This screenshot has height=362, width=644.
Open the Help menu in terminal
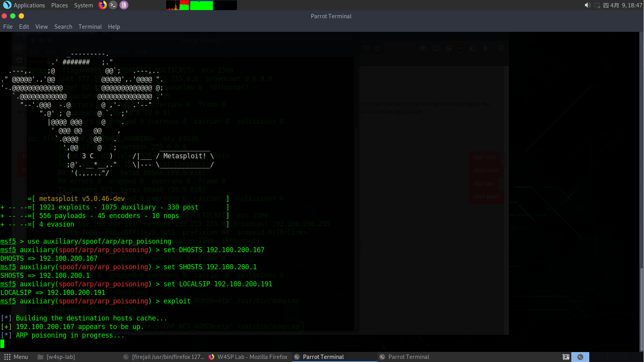tap(114, 27)
